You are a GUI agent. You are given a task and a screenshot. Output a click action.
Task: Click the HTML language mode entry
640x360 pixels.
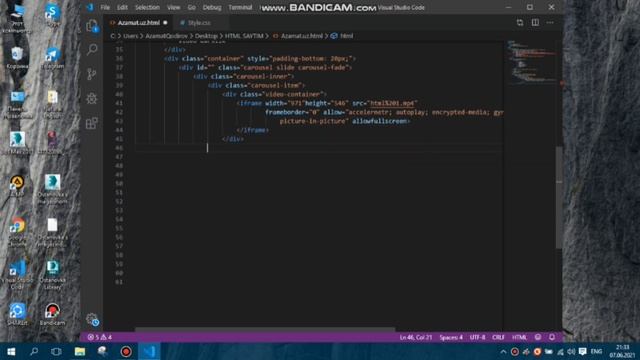[519, 337]
